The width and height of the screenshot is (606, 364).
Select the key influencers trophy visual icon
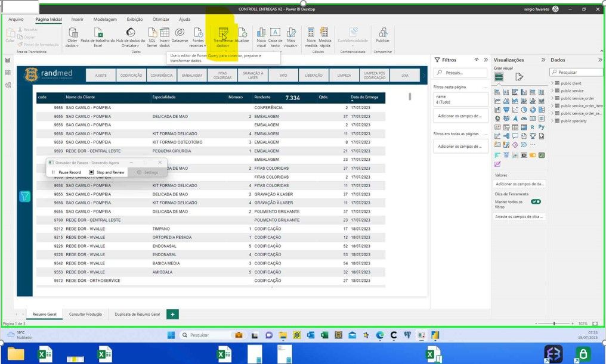pos(533,136)
